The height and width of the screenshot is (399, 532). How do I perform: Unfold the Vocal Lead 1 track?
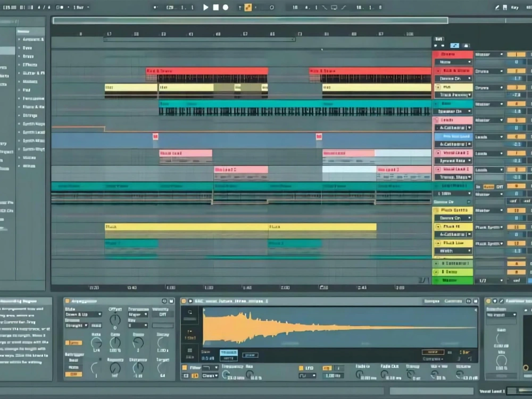[438, 153]
